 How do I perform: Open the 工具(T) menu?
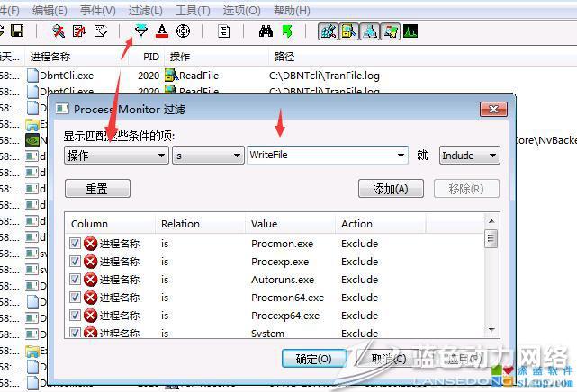point(193,10)
